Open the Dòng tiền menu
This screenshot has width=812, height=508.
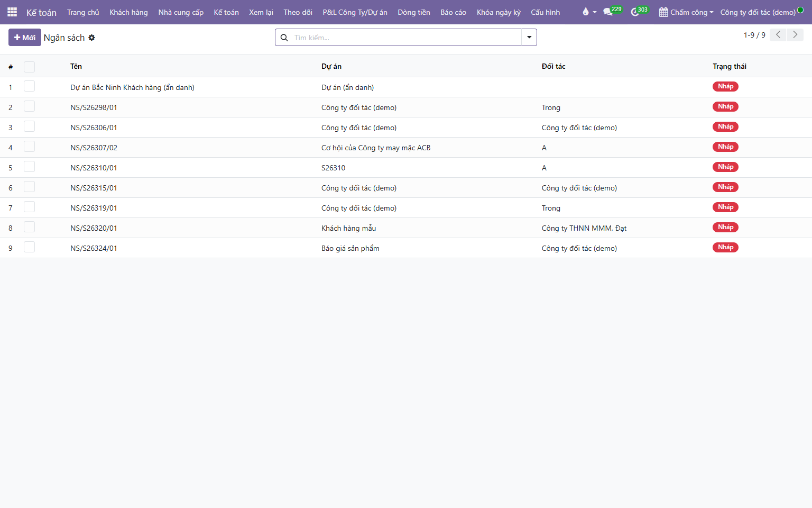coord(414,12)
